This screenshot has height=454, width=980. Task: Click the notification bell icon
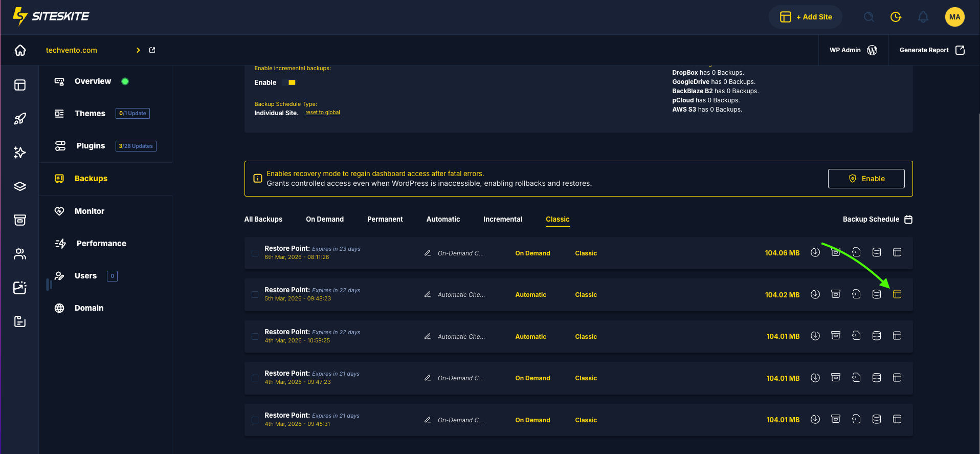[923, 17]
